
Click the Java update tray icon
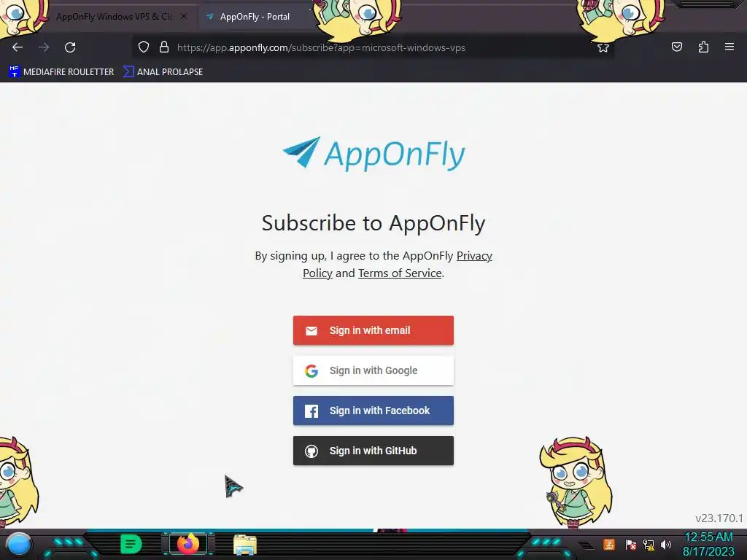(x=609, y=544)
